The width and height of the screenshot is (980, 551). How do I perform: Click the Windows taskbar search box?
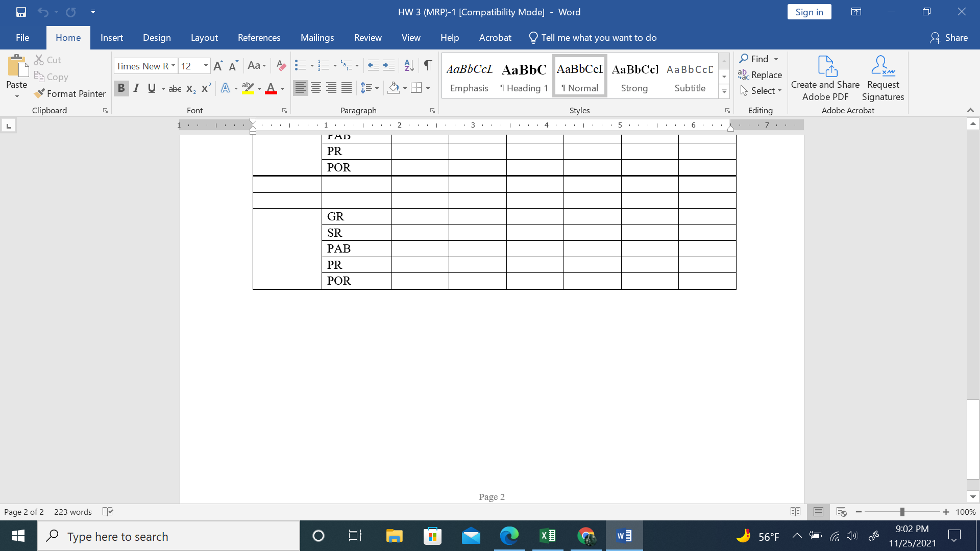[x=168, y=536]
